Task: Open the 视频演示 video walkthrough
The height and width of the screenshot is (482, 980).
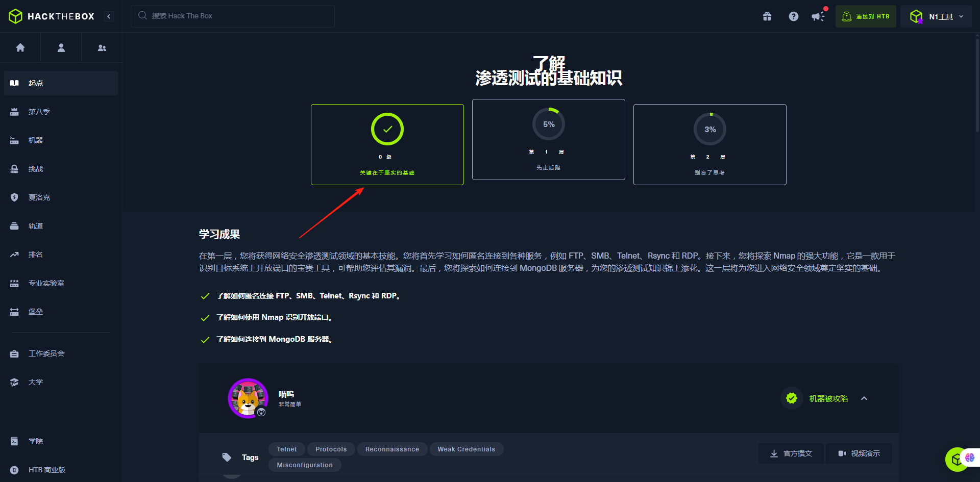Action: pyautogui.click(x=859, y=453)
